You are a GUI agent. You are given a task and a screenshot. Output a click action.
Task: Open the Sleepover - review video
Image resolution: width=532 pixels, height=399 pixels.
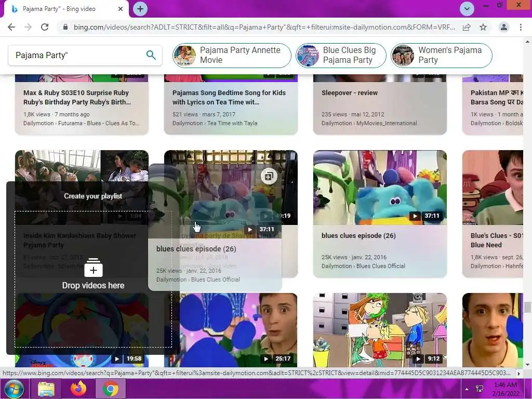[x=350, y=92]
